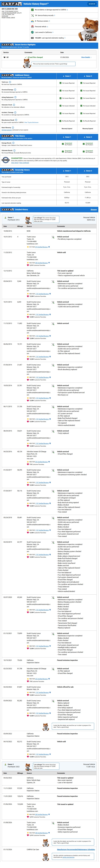The image size is (100, 868).
Task: Show info for Manufacturer Recall
Action: tap(16, 120)
